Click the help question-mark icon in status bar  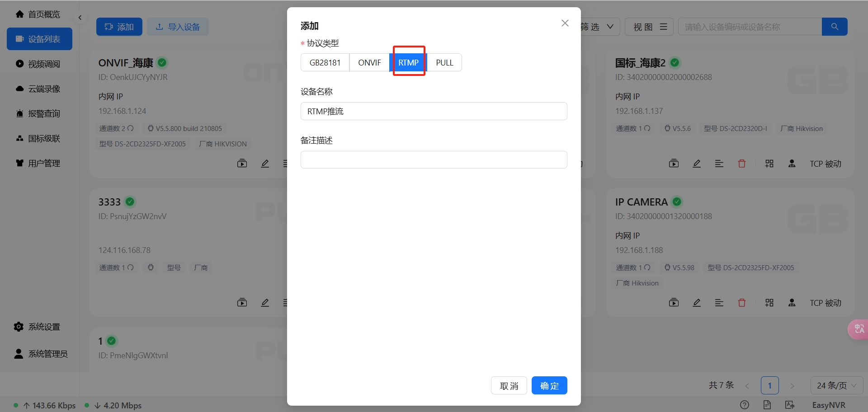pyautogui.click(x=744, y=405)
